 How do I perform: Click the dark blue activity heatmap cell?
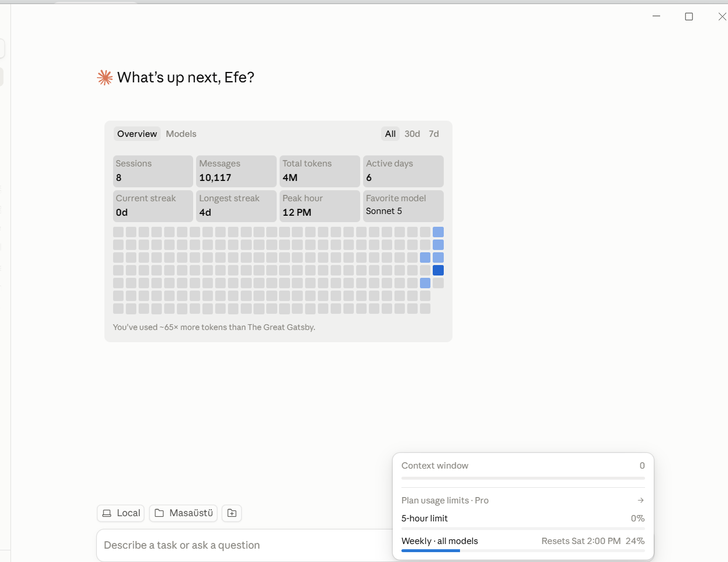click(x=438, y=270)
